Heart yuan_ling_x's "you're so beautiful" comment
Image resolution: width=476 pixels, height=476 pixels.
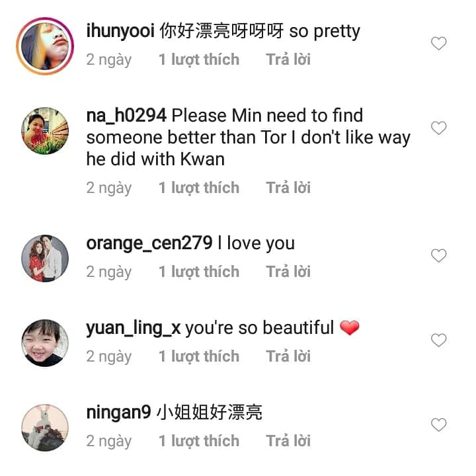(x=438, y=340)
